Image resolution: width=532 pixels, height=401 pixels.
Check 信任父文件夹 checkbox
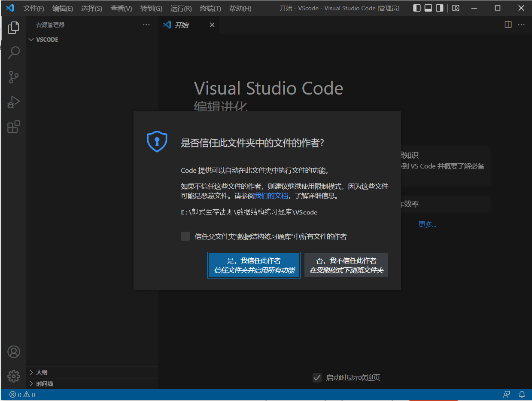[185, 236]
